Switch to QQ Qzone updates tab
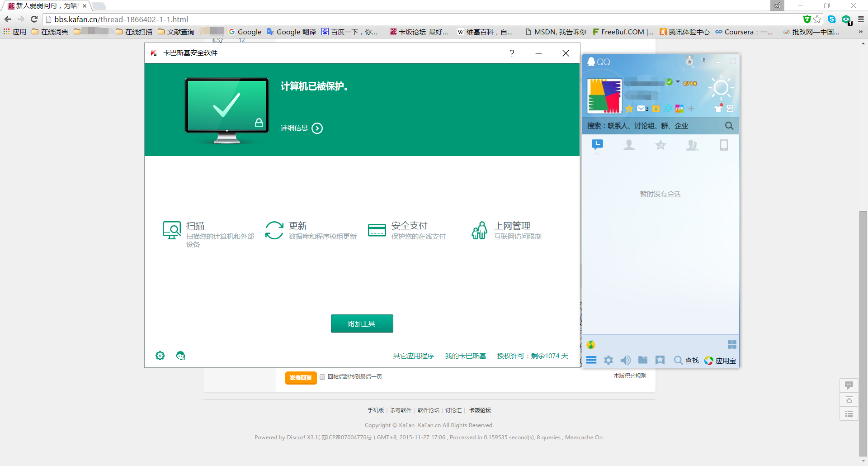This screenshot has height=466, width=868. [x=660, y=145]
